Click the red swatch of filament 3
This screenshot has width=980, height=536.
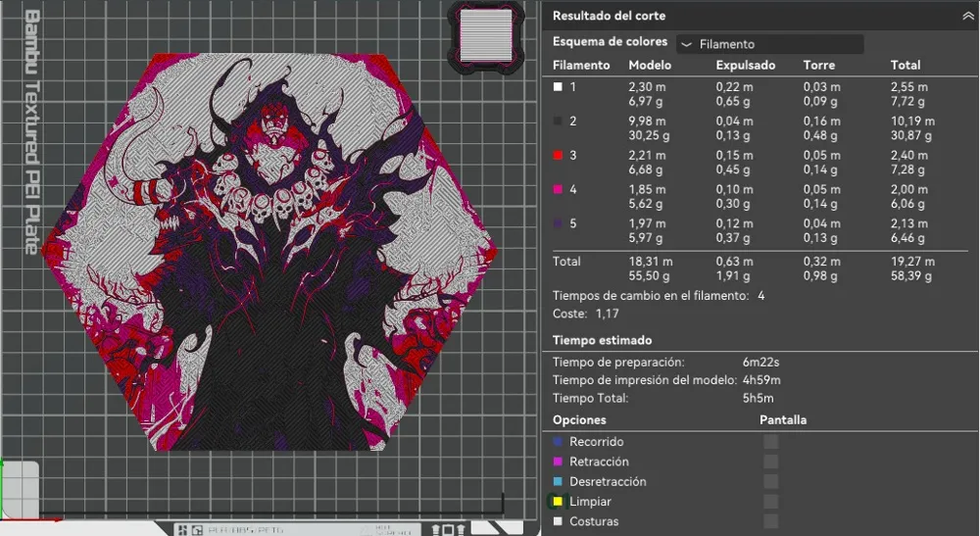point(558,155)
